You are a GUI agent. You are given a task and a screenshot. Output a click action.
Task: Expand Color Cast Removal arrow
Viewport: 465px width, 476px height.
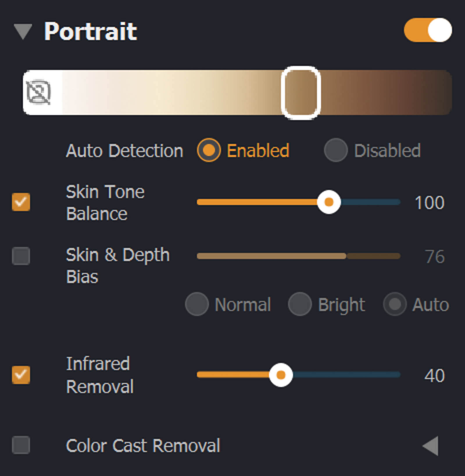pos(431,445)
